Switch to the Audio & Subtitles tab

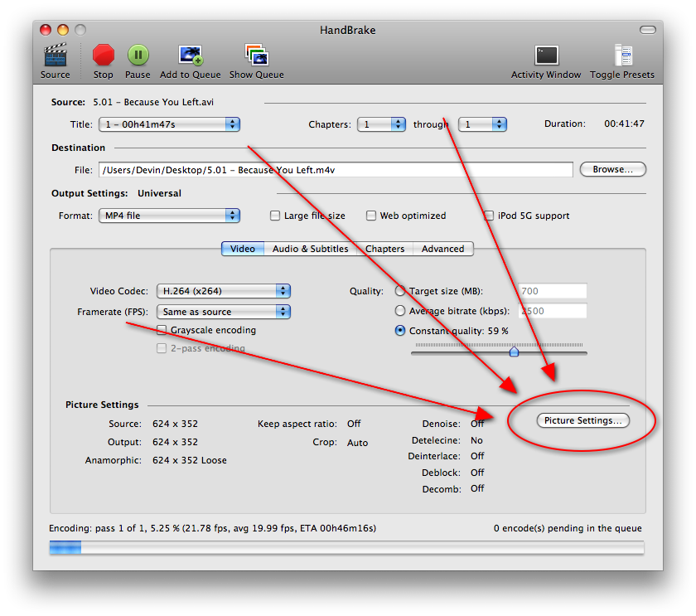(x=310, y=249)
